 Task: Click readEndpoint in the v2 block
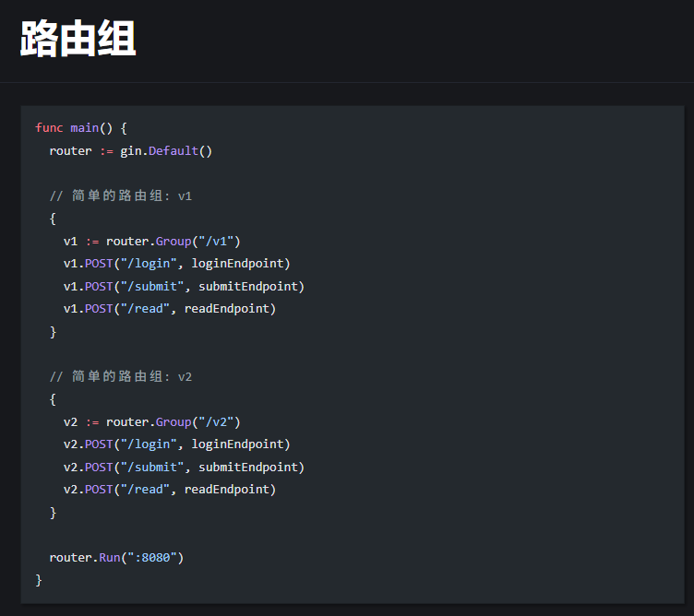tap(230, 490)
